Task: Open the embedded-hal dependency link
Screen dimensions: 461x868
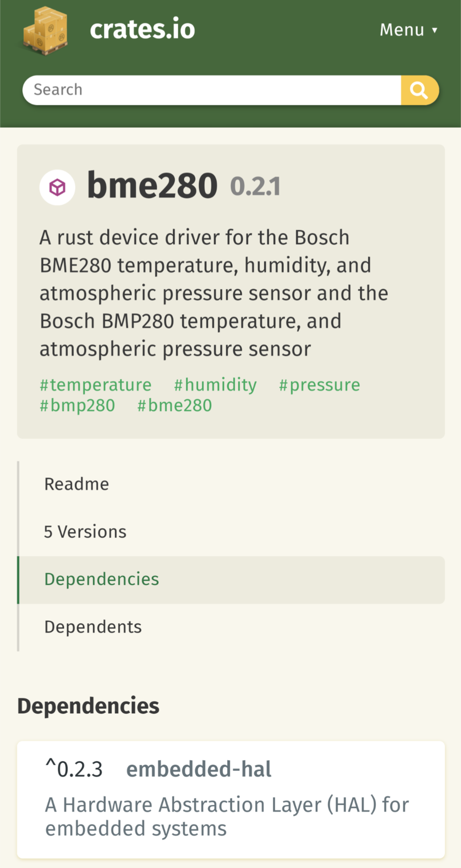Action: pyautogui.click(x=199, y=769)
